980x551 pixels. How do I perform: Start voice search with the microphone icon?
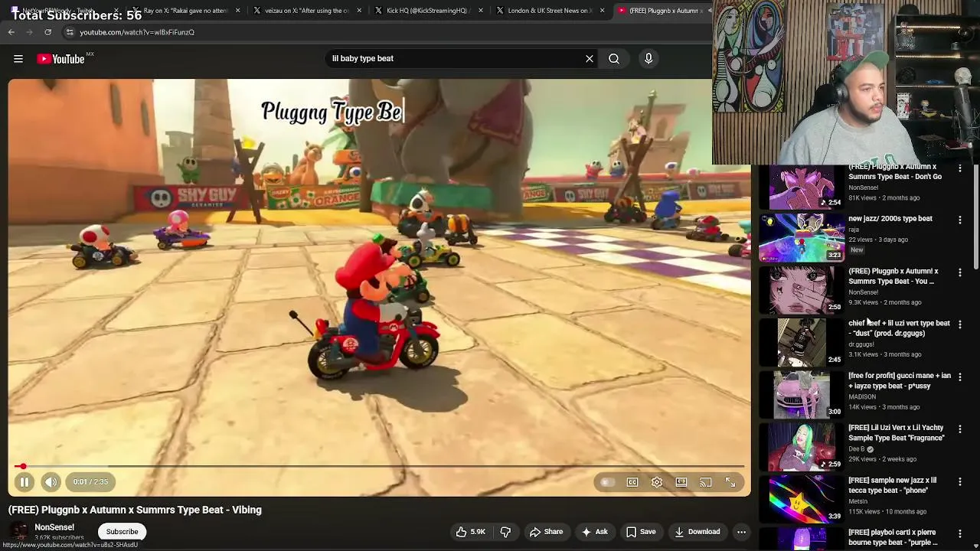[x=648, y=59]
